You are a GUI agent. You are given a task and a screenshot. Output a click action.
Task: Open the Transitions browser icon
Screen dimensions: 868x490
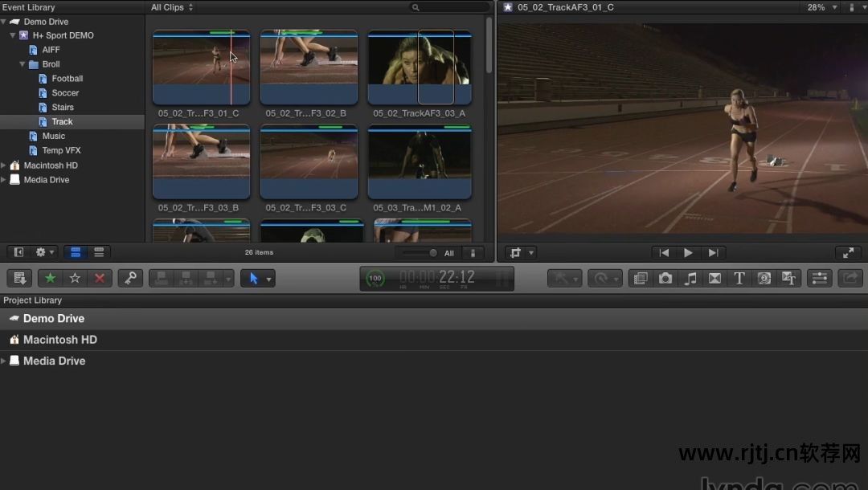pos(714,278)
